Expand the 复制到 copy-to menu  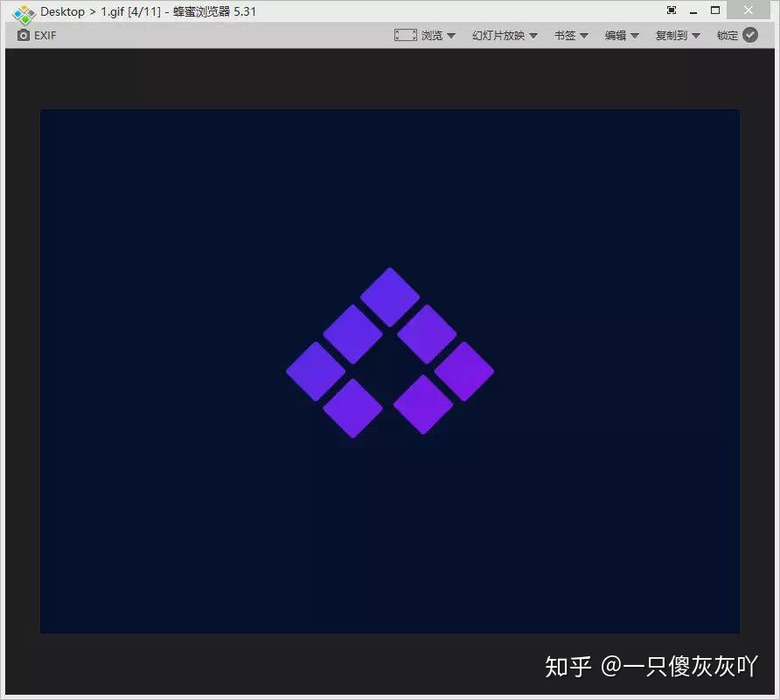pyautogui.click(x=678, y=35)
